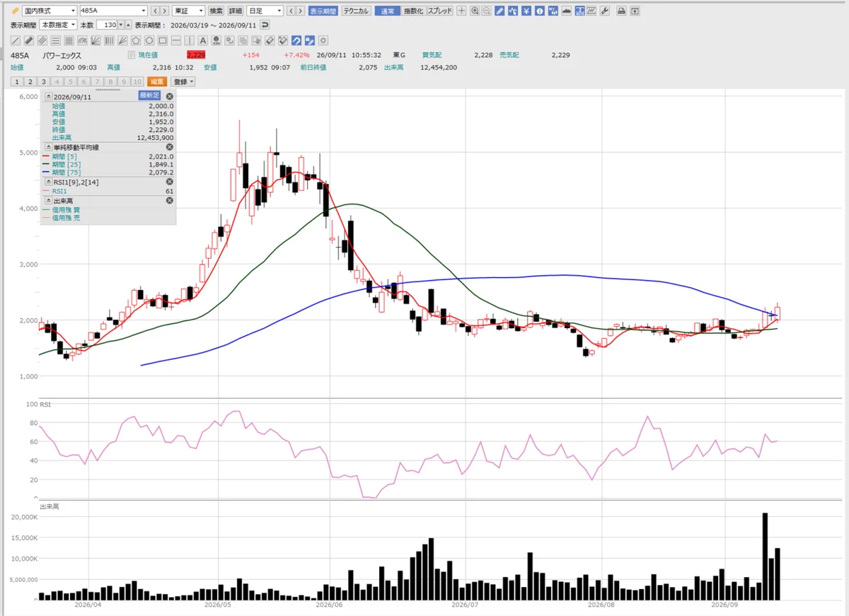849x616 pixels.
Task: Switch to chart layout tab 4
Action: coord(57,82)
